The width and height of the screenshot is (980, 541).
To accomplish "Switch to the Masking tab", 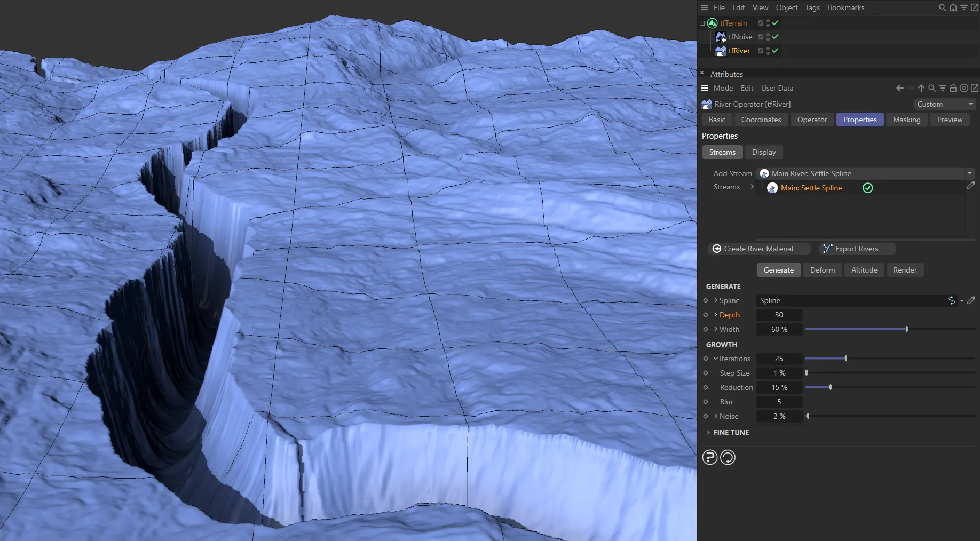I will [906, 120].
